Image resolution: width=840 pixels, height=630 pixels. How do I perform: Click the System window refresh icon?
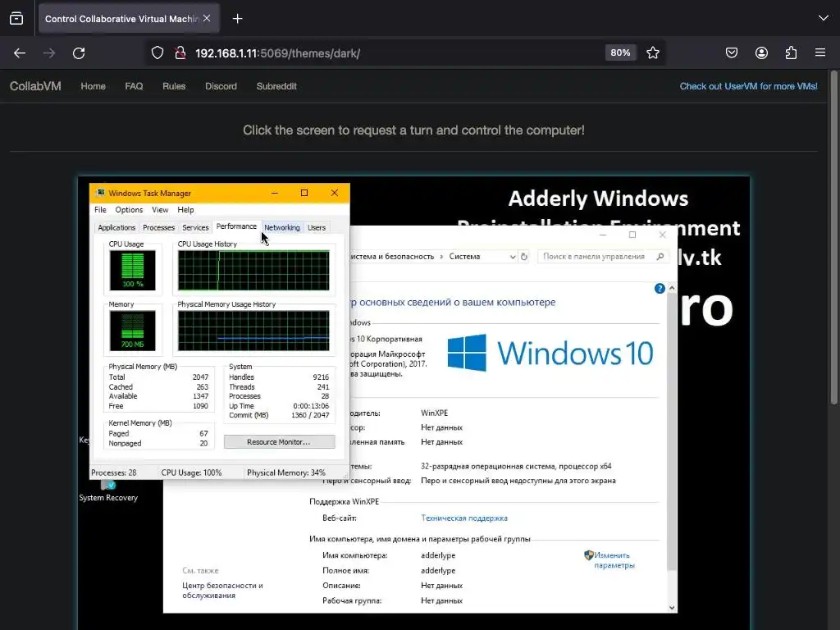coord(524,257)
